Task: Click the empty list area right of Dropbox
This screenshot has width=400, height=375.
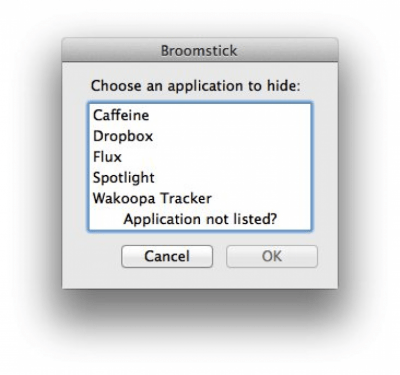Action: (x=232, y=136)
